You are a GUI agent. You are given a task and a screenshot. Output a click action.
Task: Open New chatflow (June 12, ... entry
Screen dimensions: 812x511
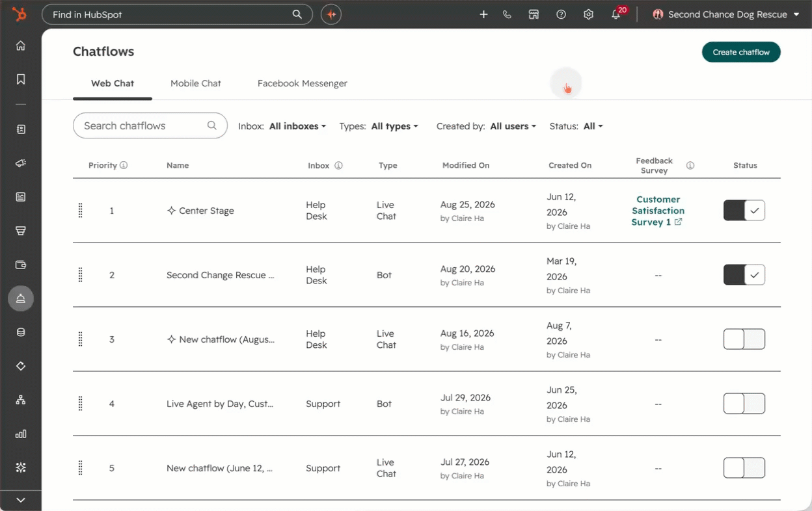click(219, 468)
